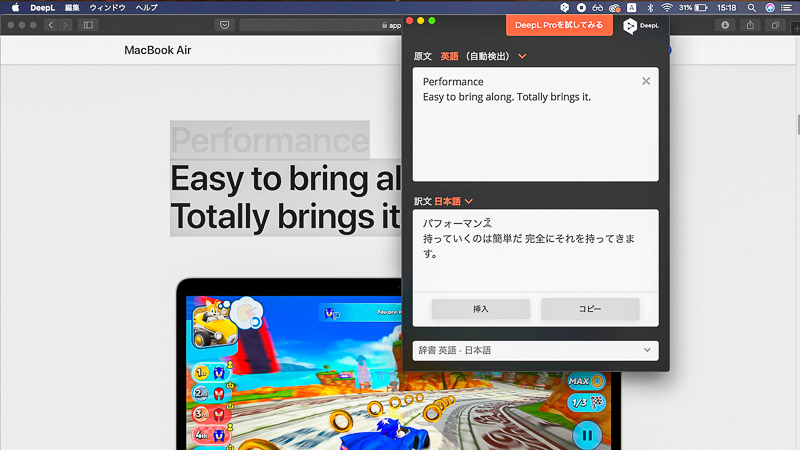Open the DeepL application menu
800x450 pixels.
(x=42, y=8)
